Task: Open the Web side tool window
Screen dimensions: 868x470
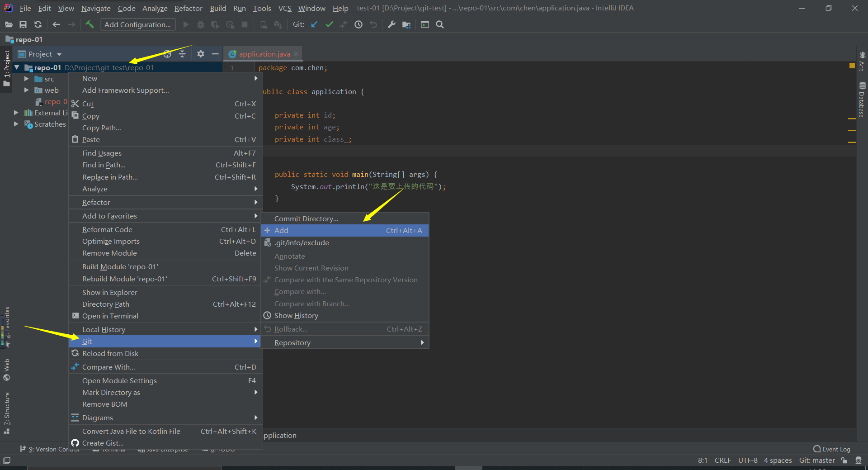Action: click(7, 370)
